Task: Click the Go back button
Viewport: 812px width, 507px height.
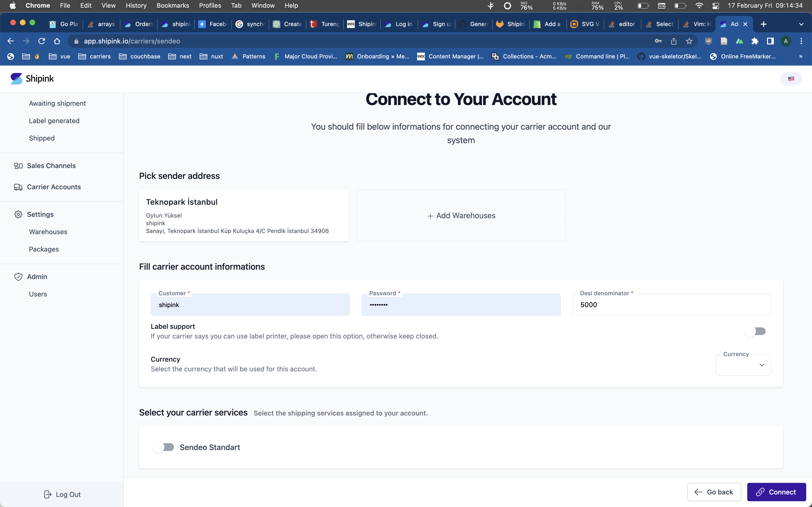Action: click(x=714, y=492)
